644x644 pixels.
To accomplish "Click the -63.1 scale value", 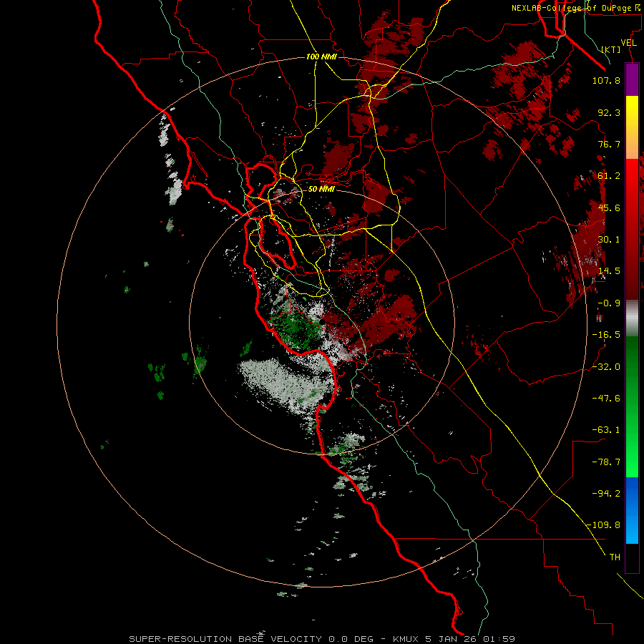I will pyautogui.click(x=606, y=430).
